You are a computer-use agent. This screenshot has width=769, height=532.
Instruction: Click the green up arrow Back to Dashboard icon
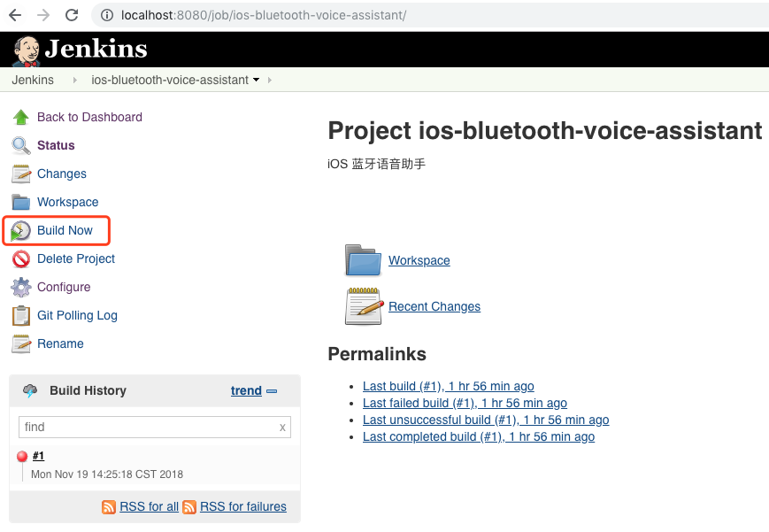(20, 118)
